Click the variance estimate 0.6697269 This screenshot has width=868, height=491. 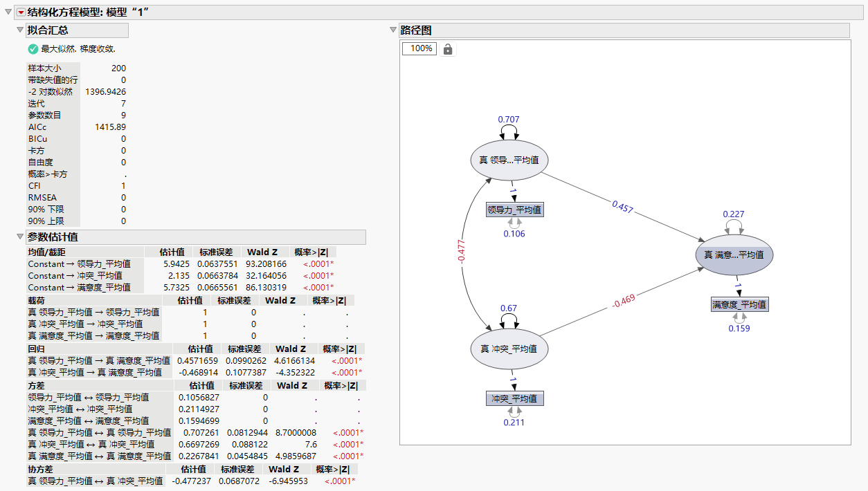[199, 445]
